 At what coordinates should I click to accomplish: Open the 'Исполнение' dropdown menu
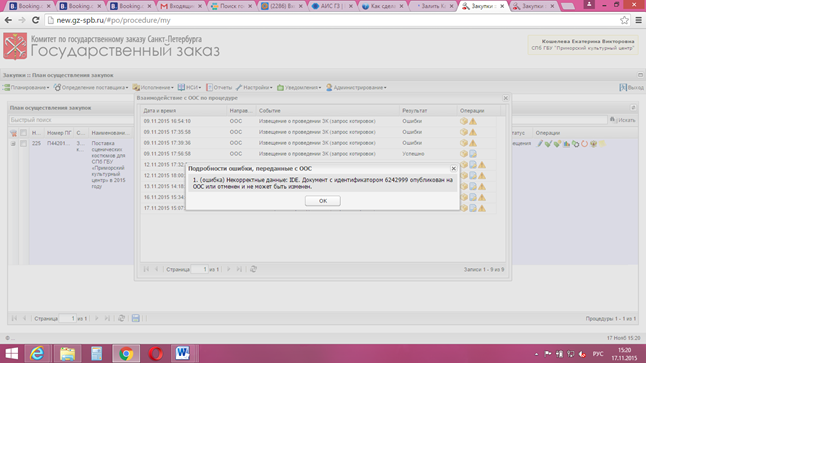coord(153,88)
